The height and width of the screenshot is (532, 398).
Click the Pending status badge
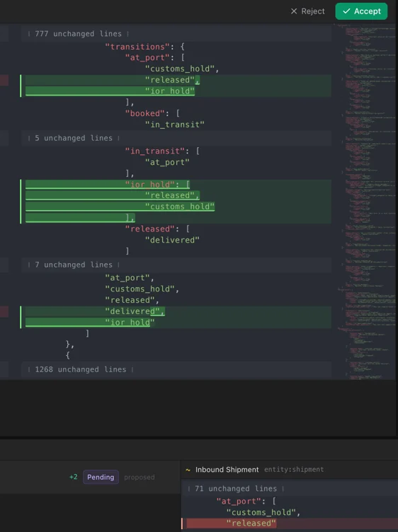[101, 477]
